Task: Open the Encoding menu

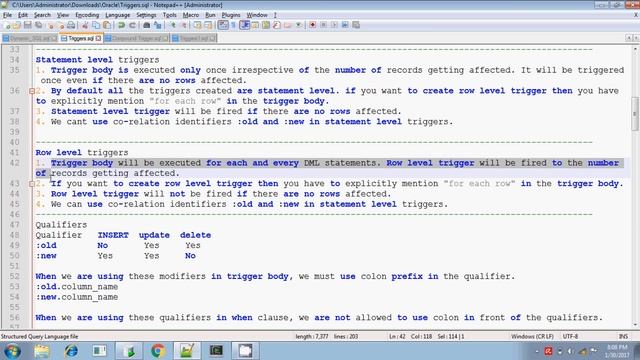Action: (x=87, y=15)
